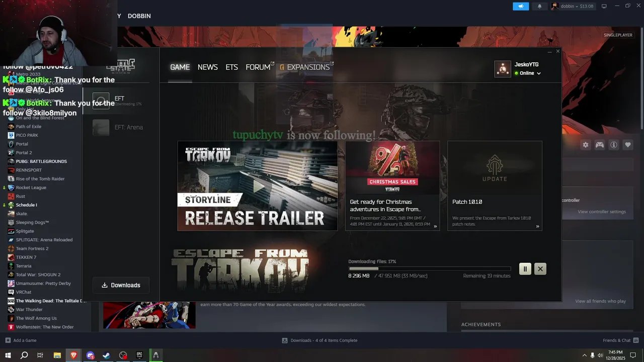Viewport: 644px width, 362px height.
Task: Switch to the GAME tab in launcher
Action: click(x=180, y=67)
